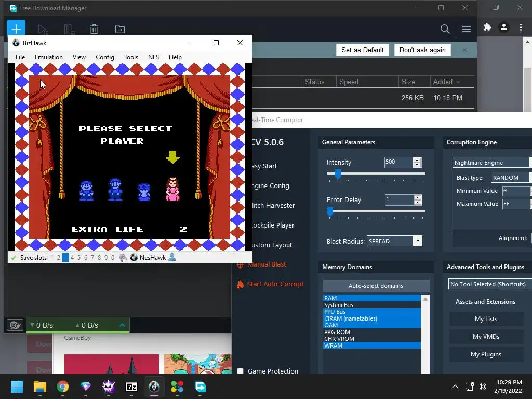Click the snail mode speed icon
532x399 pixels.
point(15,325)
